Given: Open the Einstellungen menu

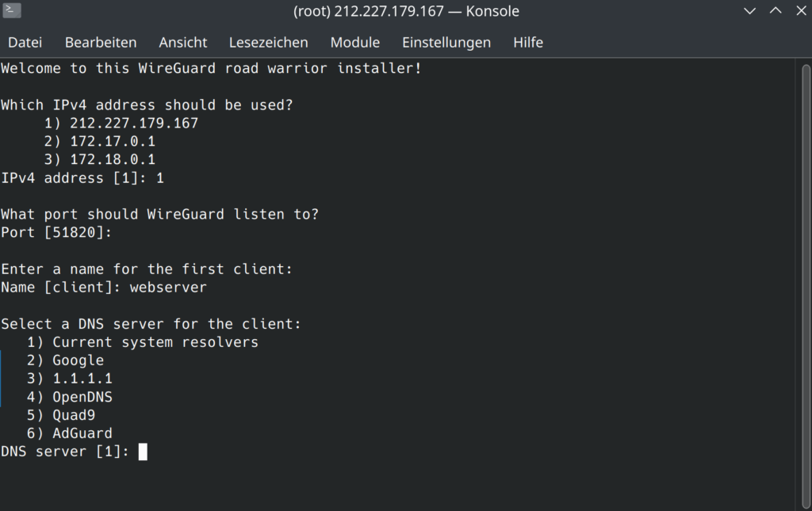Looking at the screenshot, I should 446,43.
